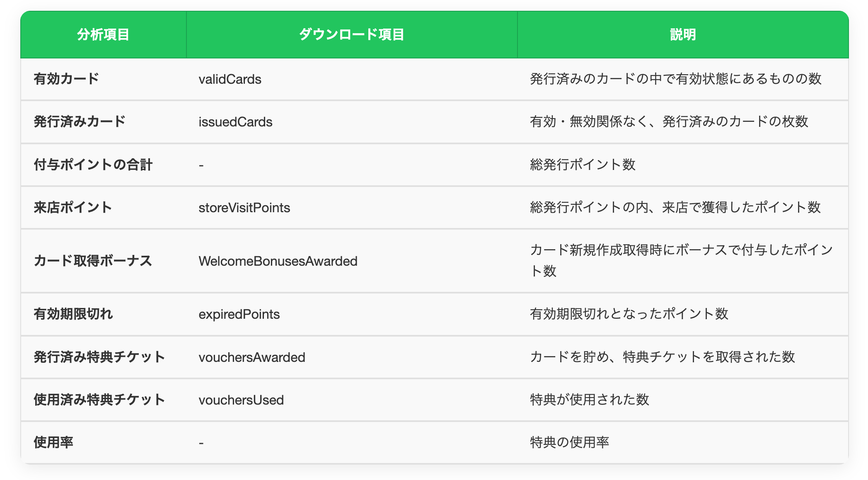Click the 説明 column header
Image resolution: width=868 pixels, height=480 pixels.
[683, 35]
